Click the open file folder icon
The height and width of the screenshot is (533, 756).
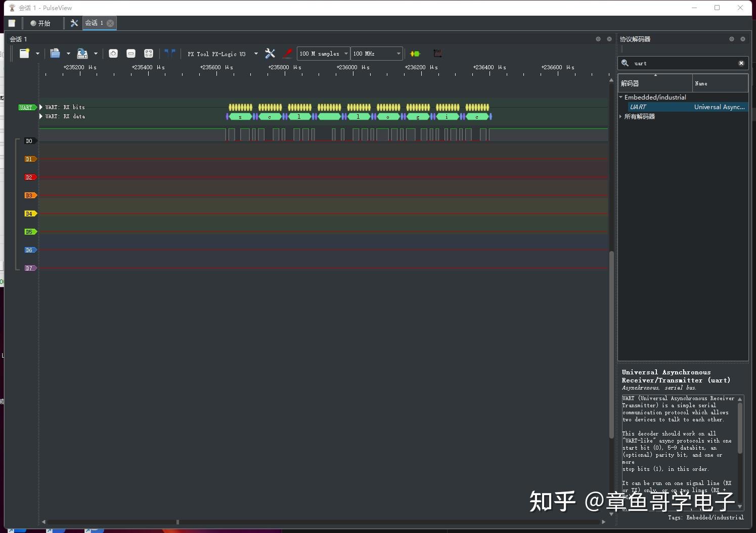[55, 54]
